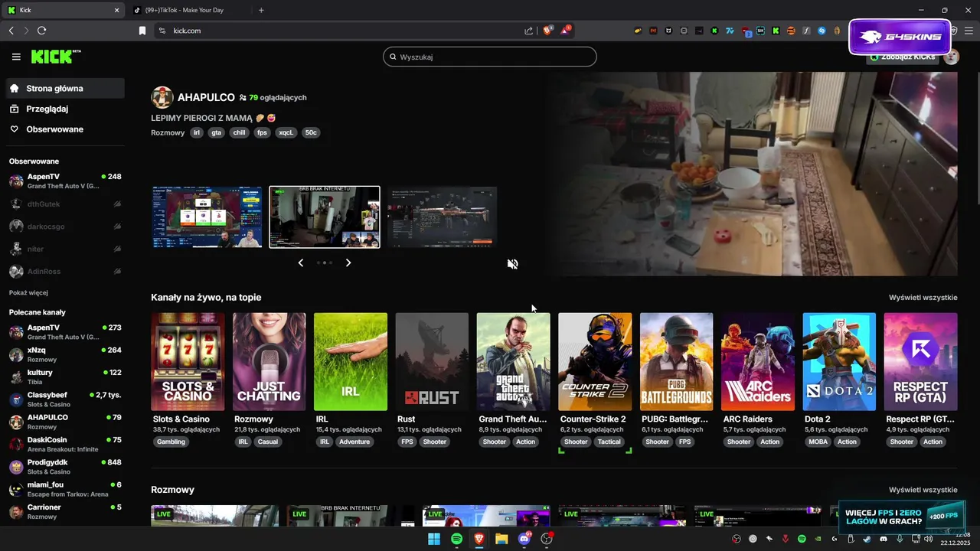Open the user profile avatar on Kick

[x=951, y=57]
